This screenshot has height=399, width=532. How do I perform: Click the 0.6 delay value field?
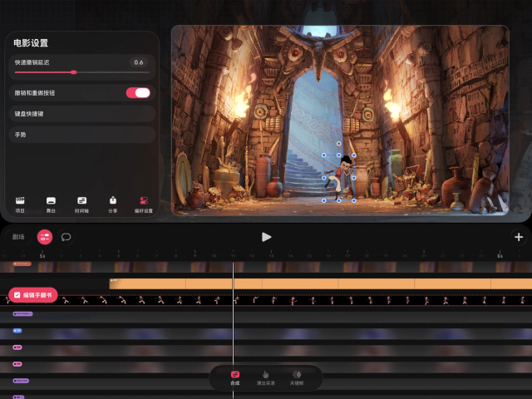pos(139,62)
